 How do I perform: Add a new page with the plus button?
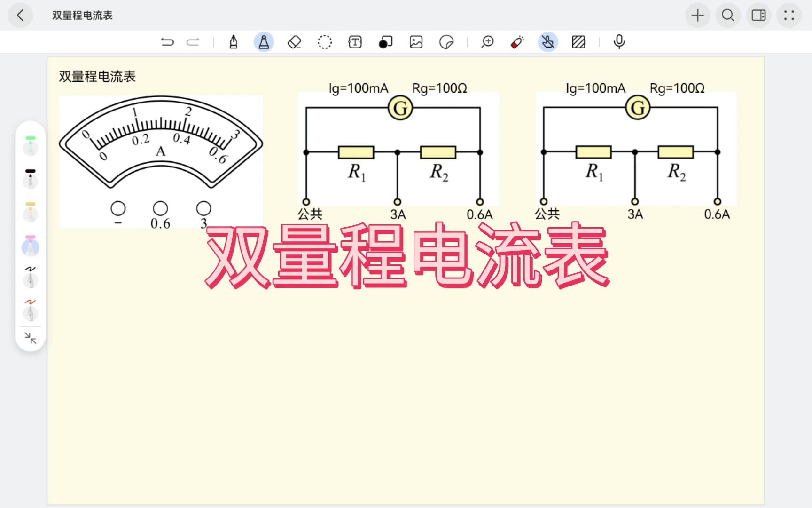698,16
